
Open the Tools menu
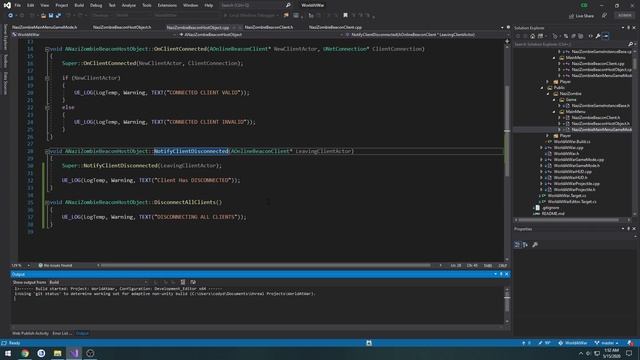[x=147, y=5]
